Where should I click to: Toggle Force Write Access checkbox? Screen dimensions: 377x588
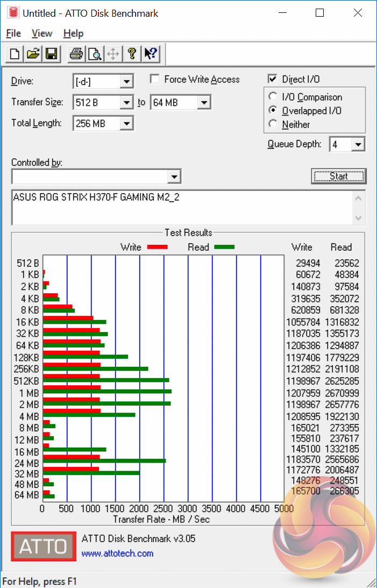coord(154,79)
